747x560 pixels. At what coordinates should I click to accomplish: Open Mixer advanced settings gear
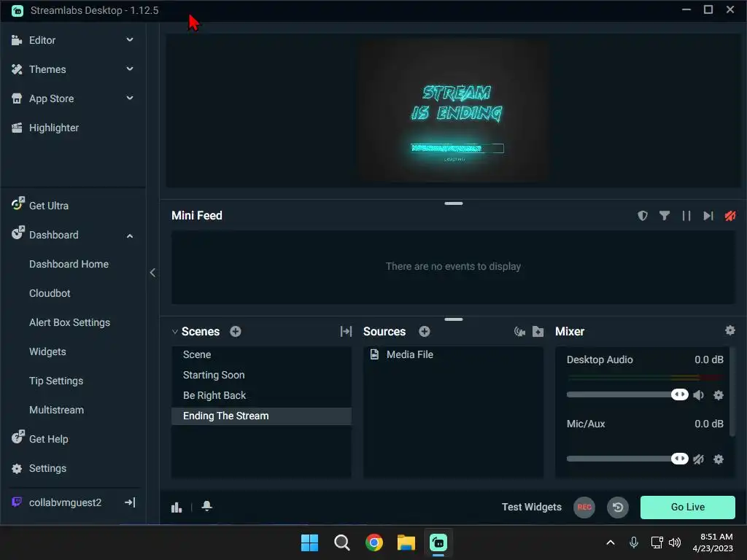[x=729, y=330]
